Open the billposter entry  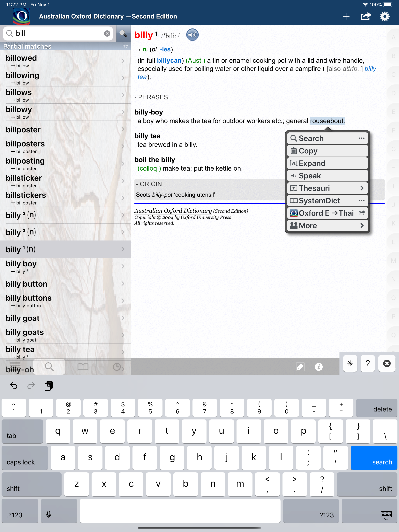(x=65, y=129)
